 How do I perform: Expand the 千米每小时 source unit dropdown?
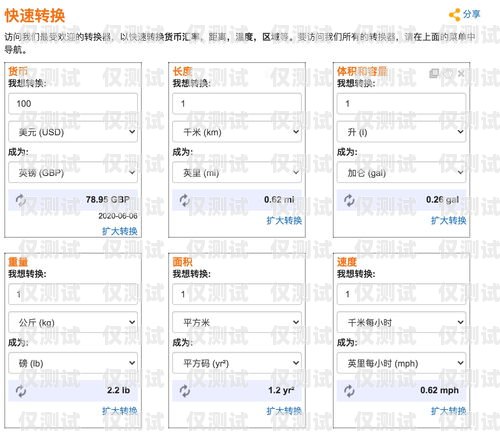pos(401,322)
